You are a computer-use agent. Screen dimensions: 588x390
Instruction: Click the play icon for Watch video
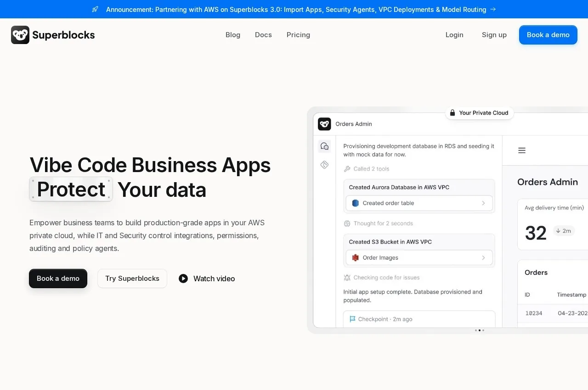[183, 279]
